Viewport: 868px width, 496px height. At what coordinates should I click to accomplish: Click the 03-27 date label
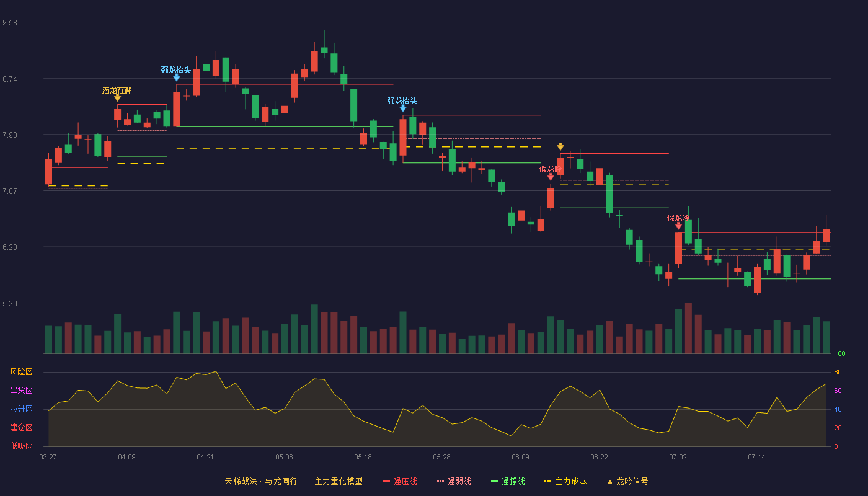coord(48,457)
